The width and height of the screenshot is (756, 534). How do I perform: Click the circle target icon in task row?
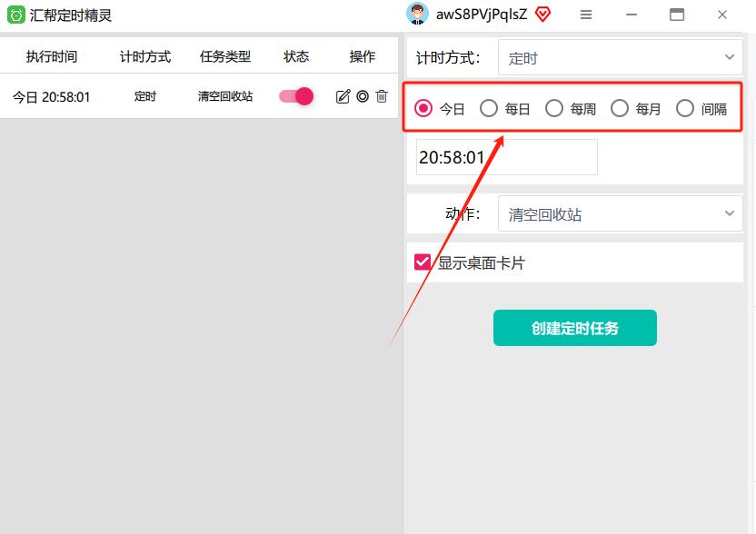coord(363,96)
